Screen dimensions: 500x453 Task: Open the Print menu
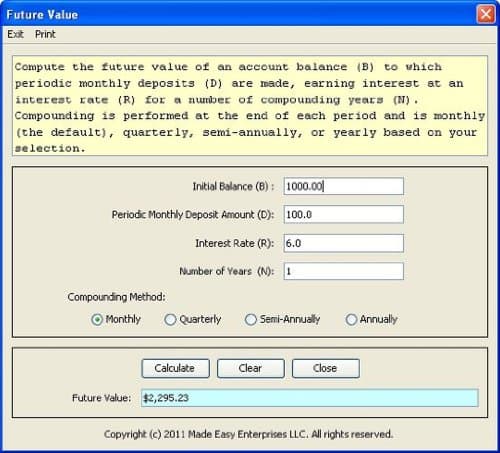click(x=45, y=34)
